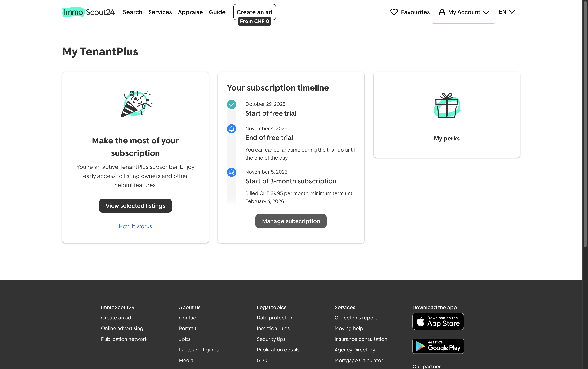Open Moving help footer link
Screen dimensions: 588x369
349,328
